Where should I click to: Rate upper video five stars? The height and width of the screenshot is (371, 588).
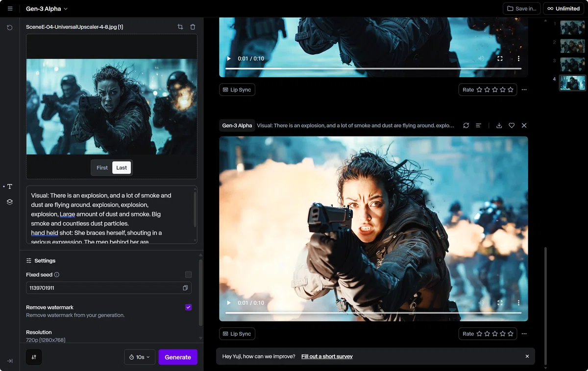tap(511, 90)
